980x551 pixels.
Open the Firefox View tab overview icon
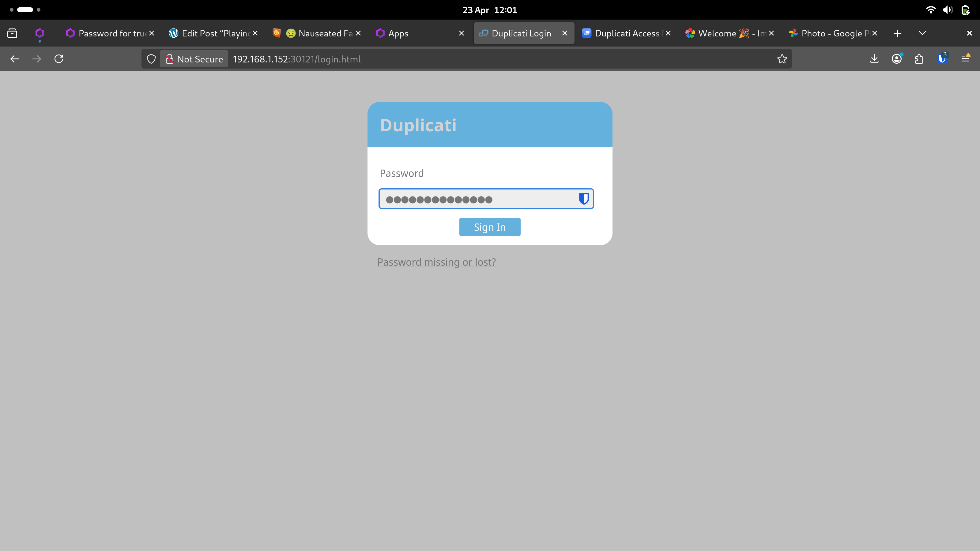[x=12, y=33]
